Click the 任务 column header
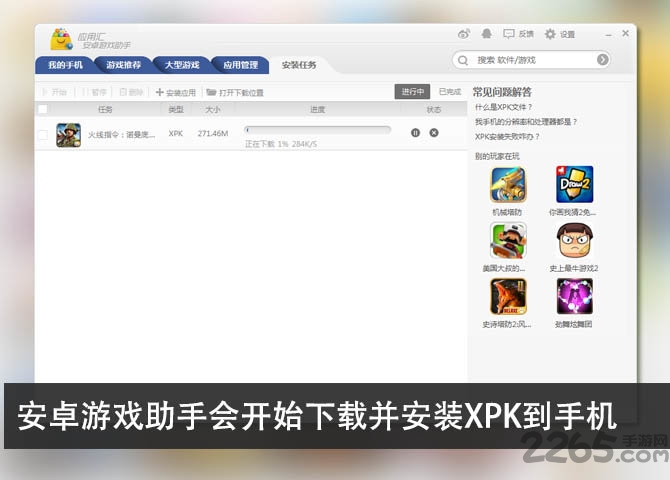Screen dimensions: 670x480 105,109
